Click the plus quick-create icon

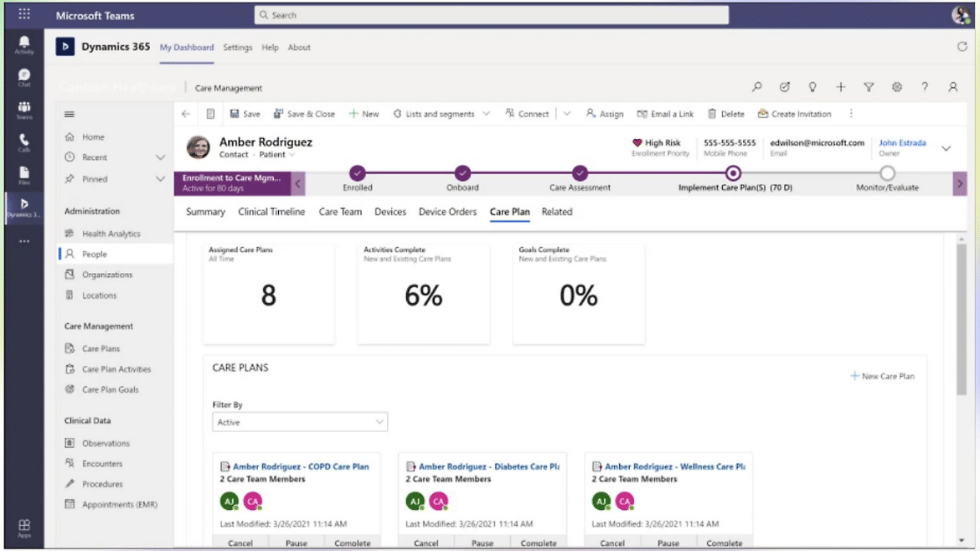[841, 87]
